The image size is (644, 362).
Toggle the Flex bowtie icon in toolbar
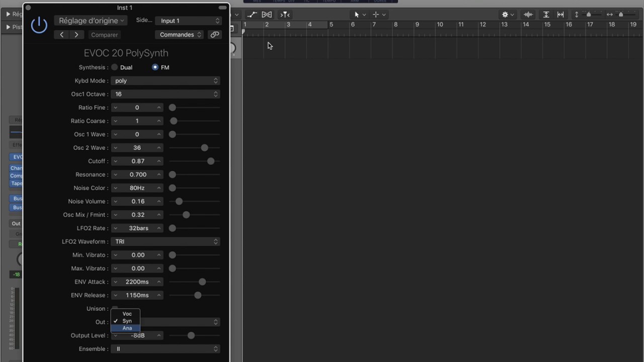click(x=267, y=15)
